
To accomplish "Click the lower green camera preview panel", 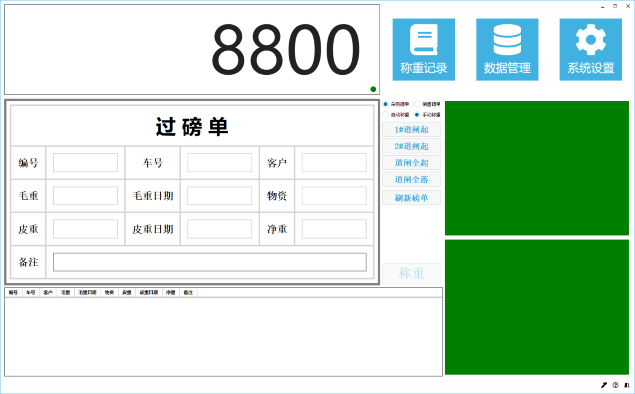I will (x=537, y=307).
